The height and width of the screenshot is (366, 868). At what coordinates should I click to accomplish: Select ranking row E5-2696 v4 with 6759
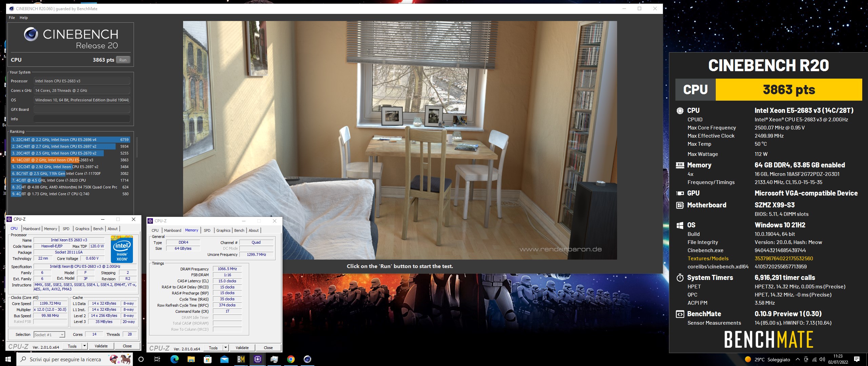click(70, 140)
